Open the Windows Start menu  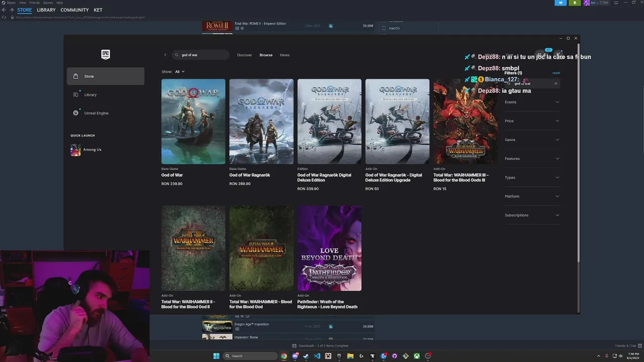[x=216, y=356]
